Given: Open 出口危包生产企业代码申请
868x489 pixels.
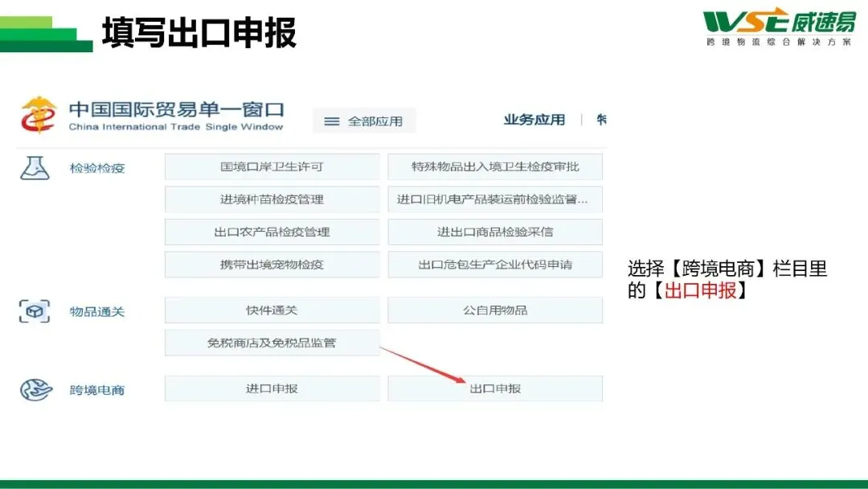Looking at the screenshot, I should point(495,265).
